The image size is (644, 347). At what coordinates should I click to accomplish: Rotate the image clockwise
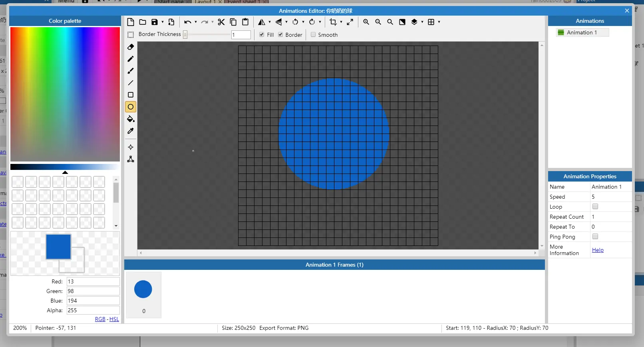tap(312, 22)
